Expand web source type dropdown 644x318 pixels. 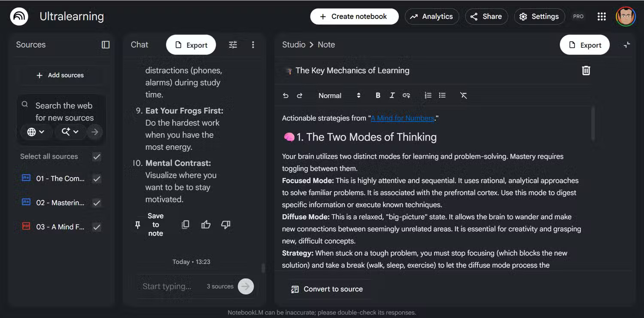pos(36,132)
